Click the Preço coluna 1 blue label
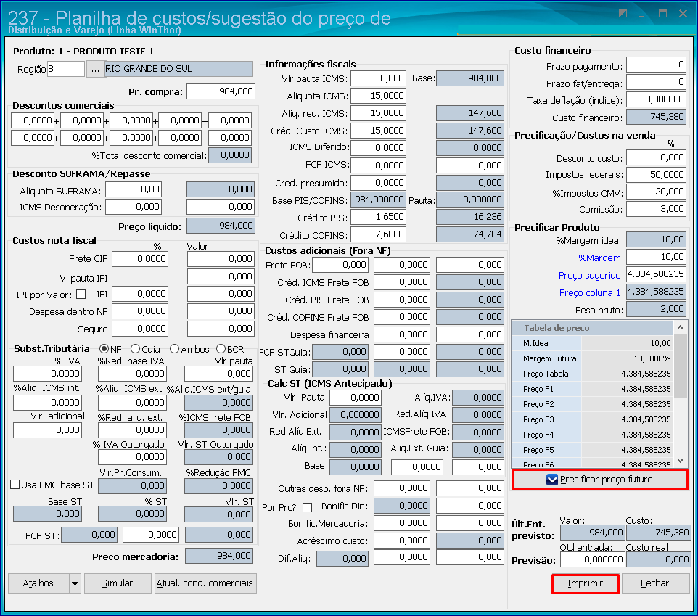698x616 pixels. tap(591, 293)
